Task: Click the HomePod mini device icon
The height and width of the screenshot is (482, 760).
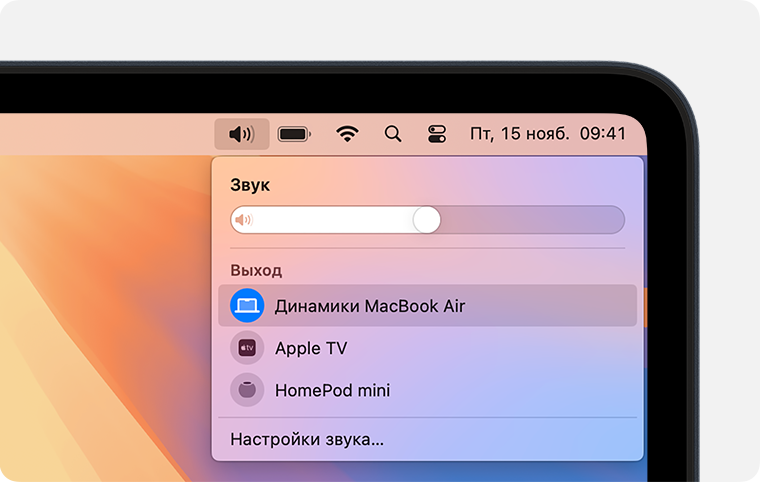Action: [247, 390]
